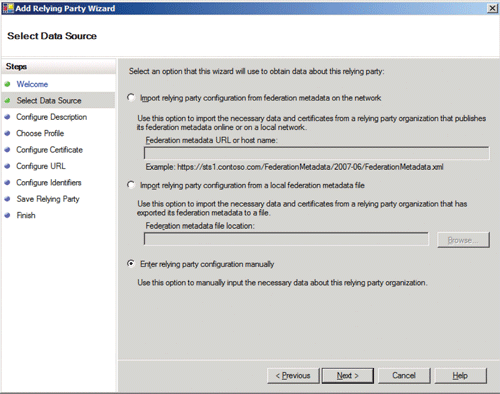Click the green arrow beside Select Data Source
The width and height of the screenshot is (500, 394).
click(7, 100)
